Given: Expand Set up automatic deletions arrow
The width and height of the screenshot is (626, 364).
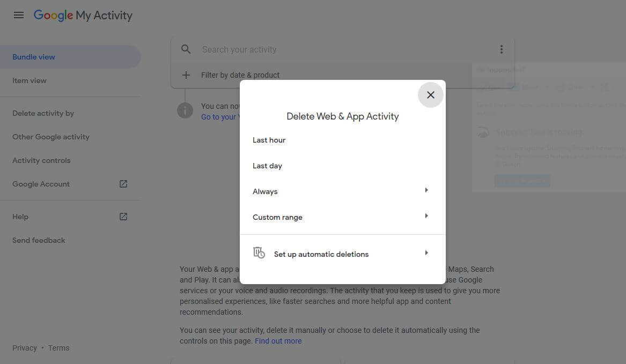Looking at the screenshot, I should tap(426, 253).
